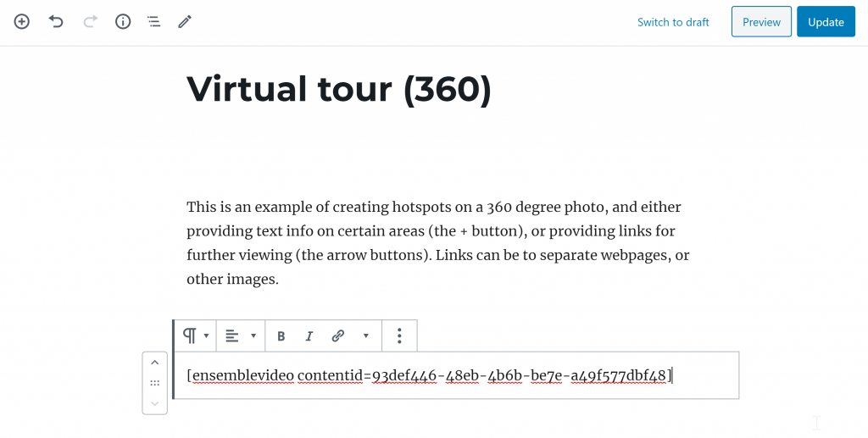Viewport: 868px width, 438px height.
Task: Update the page
Action: (x=826, y=21)
